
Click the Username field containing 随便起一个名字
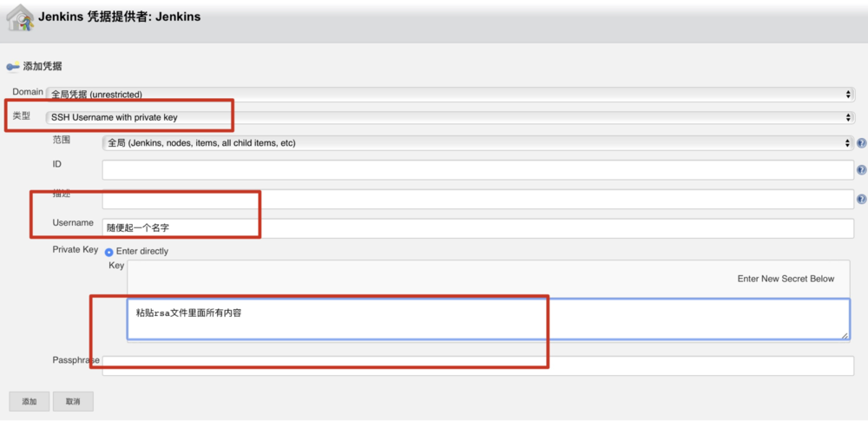(x=478, y=228)
